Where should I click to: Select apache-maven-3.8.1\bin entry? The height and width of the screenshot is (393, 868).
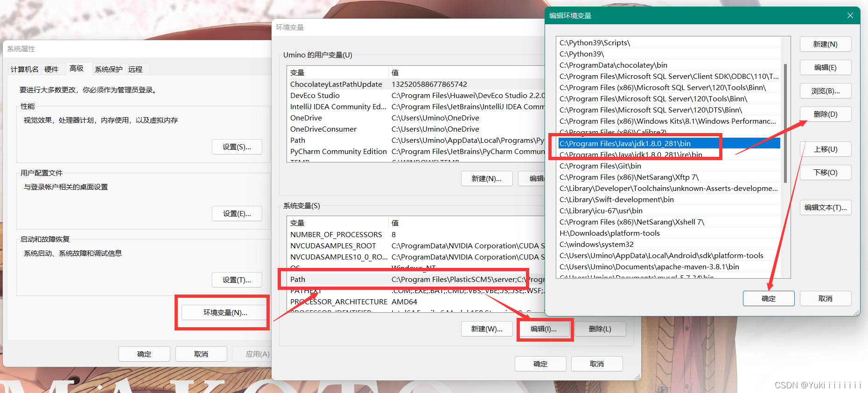(669, 267)
